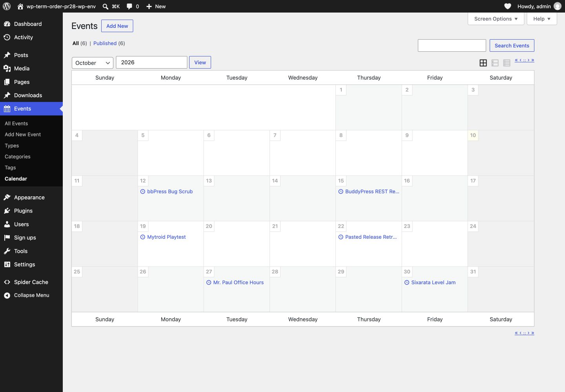
Task: Click the New item in admin bar
Action: tap(156, 6)
